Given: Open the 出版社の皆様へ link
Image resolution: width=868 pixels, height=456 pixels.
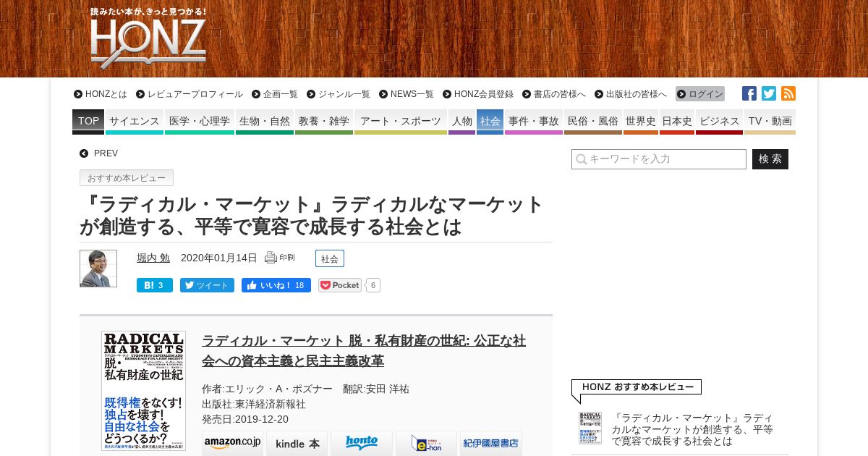Looking at the screenshot, I should [x=631, y=94].
